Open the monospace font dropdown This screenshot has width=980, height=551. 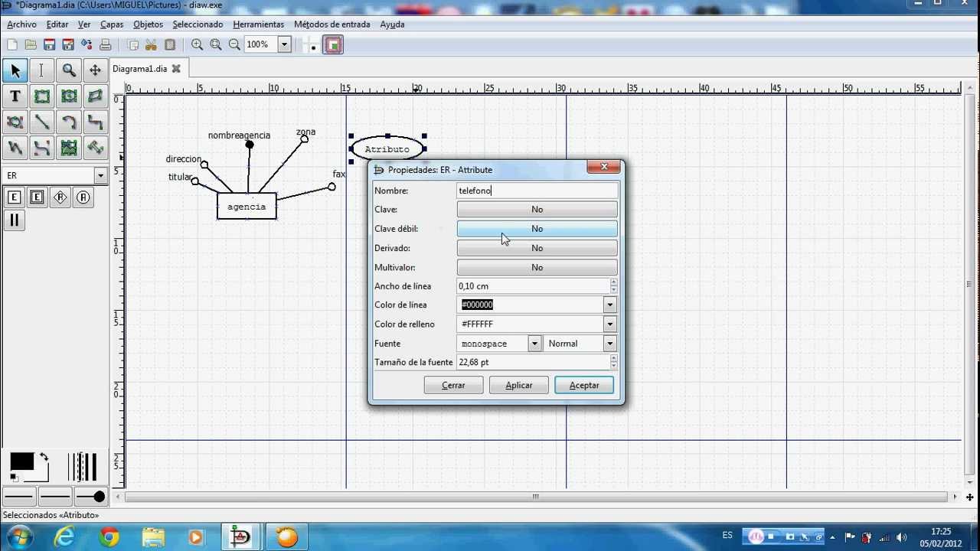coord(535,344)
